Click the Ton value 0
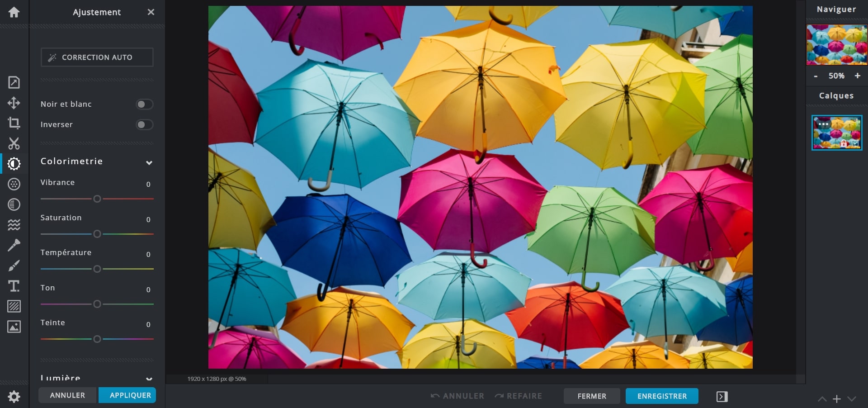This screenshot has height=408, width=868. pos(148,289)
